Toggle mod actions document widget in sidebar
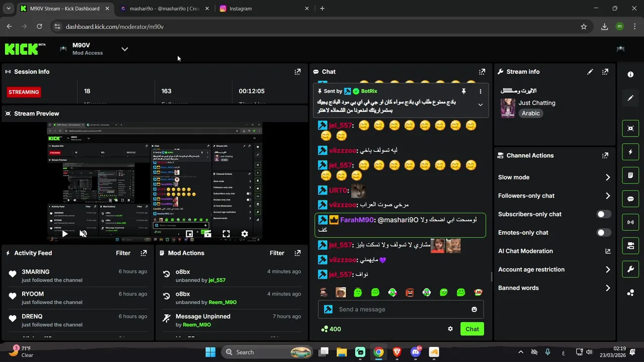The width and height of the screenshot is (644, 362). tap(630, 175)
